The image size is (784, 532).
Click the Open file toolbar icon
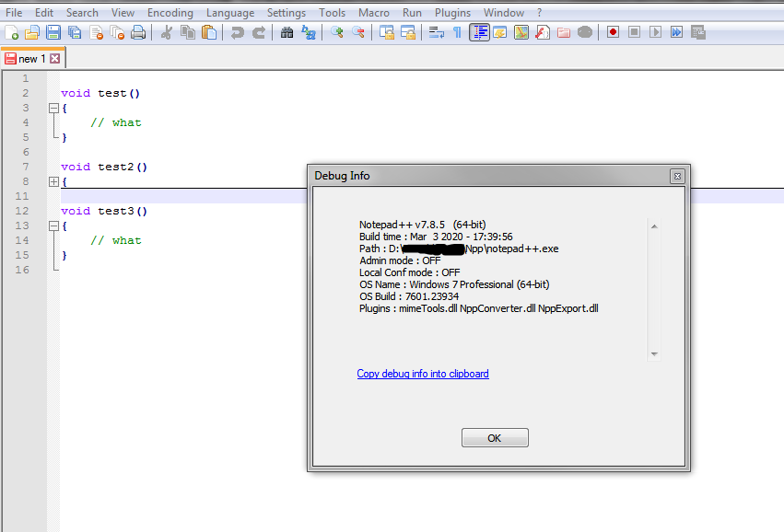click(32, 32)
